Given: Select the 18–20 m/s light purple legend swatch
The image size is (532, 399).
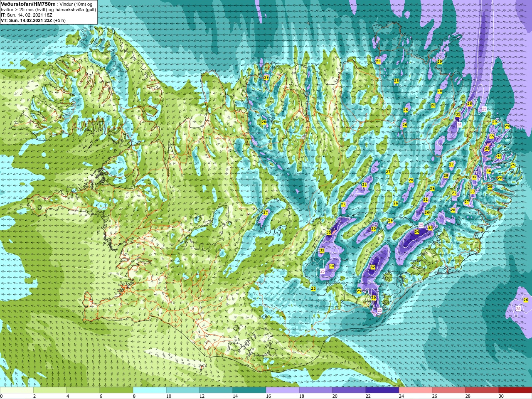Looking at the screenshot, I should (x=316, y=390).
